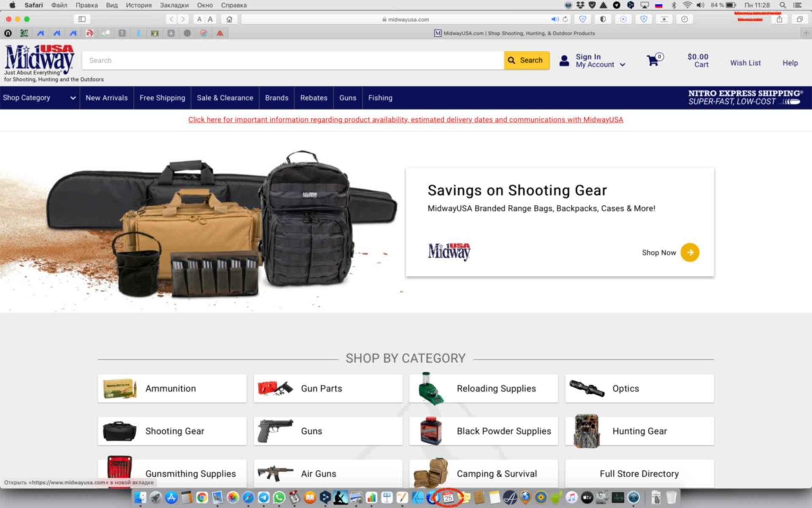Open the Air Guns category card
This screenshot has height=508, width=812.
328,474
